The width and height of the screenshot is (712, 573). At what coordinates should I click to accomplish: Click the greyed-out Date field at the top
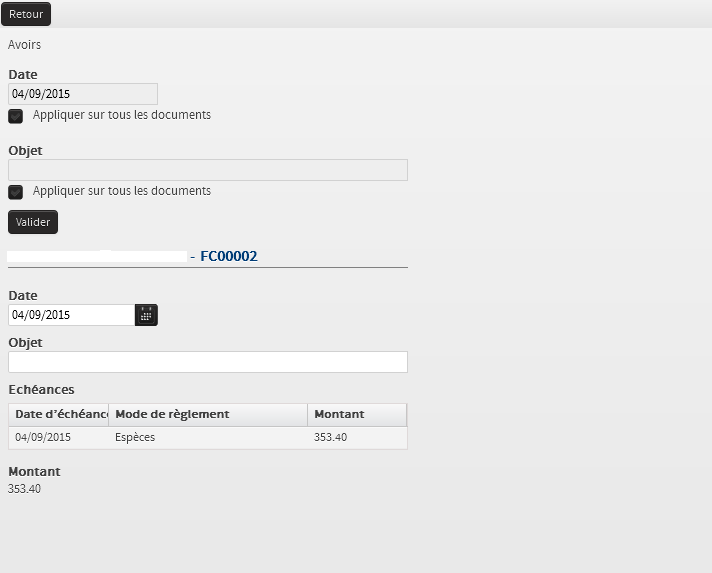[x=83, y=94]
